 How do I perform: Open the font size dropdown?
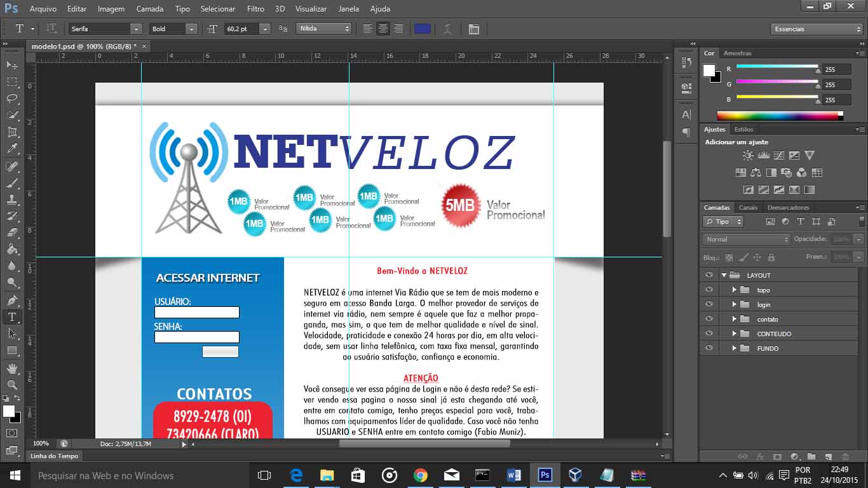(265, 29)
